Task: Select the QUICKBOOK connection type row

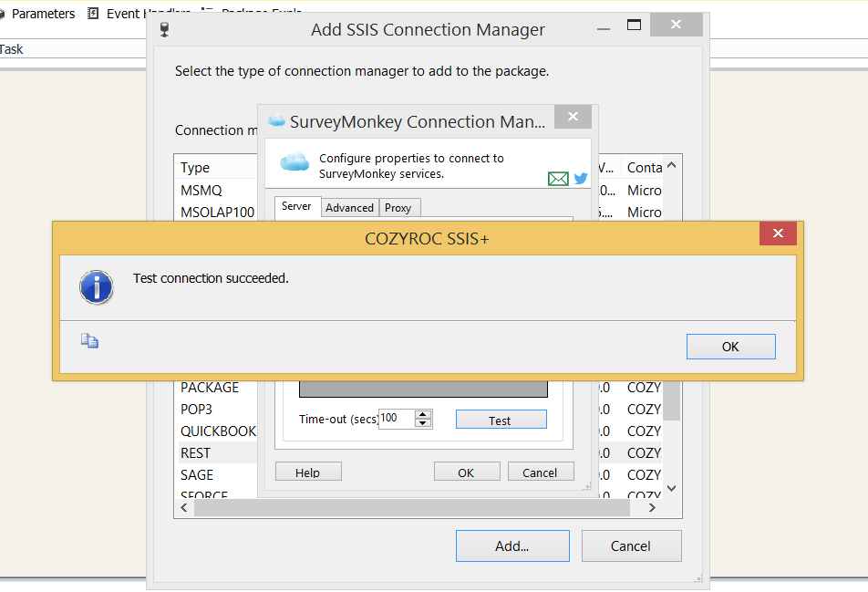Action: [x=217, y=431]
